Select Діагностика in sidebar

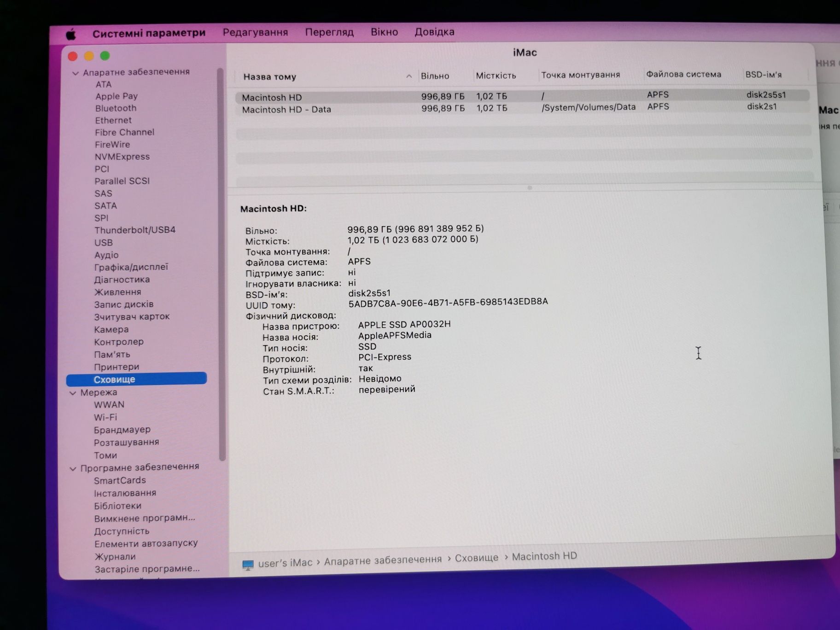tap(122, 280)
